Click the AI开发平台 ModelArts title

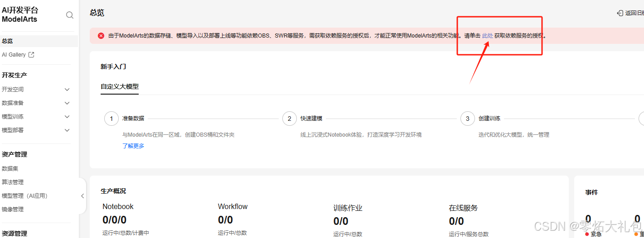pos(20,15)
